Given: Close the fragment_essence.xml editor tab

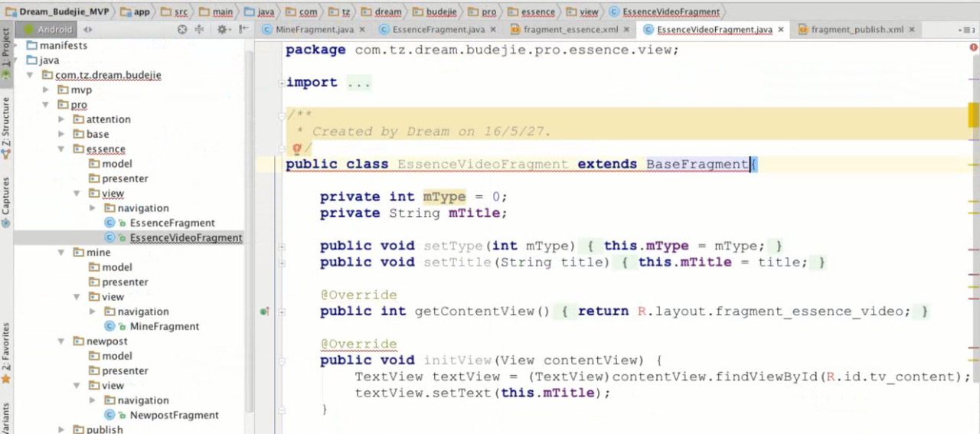Looking at the screenshot, I should 626,30.
